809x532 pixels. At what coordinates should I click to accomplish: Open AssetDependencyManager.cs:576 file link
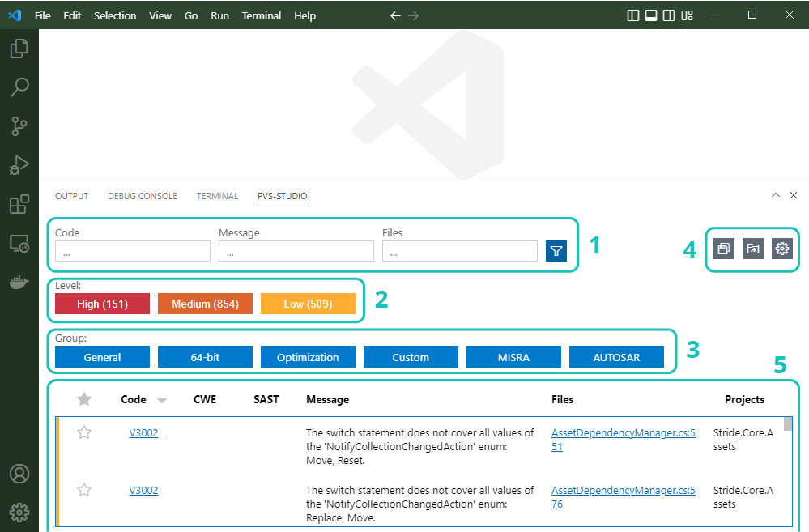pyautogui.click(x=624, y=497)
